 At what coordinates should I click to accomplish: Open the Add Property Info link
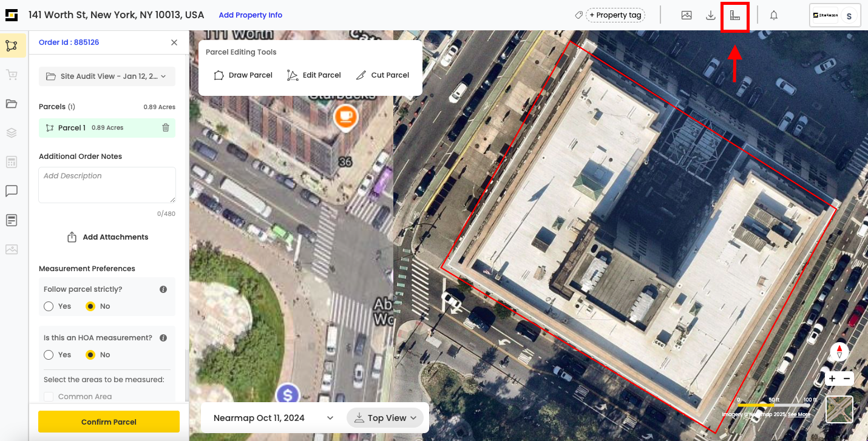[x=251, y=15]
